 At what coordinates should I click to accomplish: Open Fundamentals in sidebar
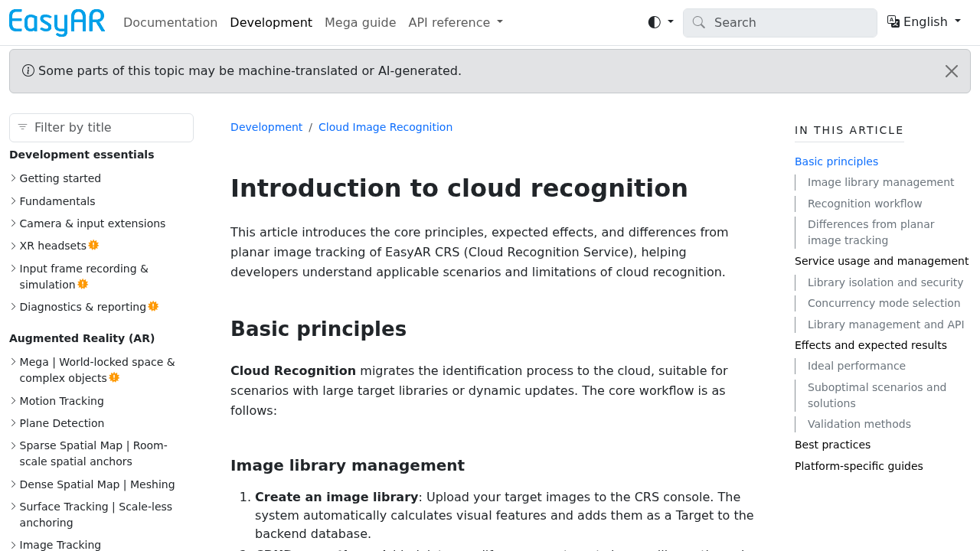[57, 201]
